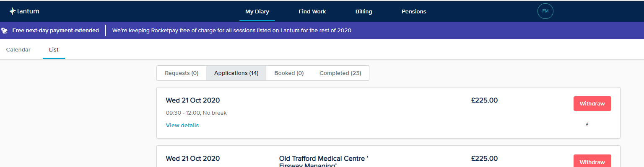View the Completed (23) sessions tab
This screenshot has width=644, height=167.
[340, 73]
